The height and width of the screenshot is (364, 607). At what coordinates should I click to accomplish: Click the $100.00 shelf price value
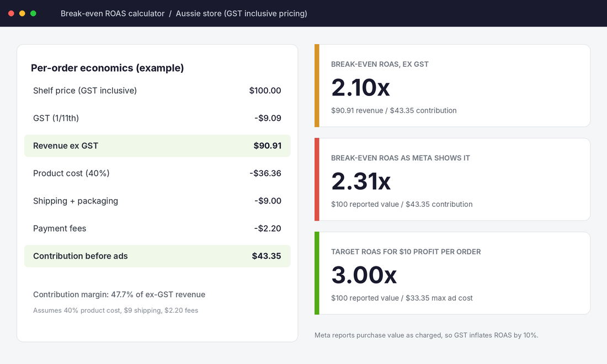click(265, 90)
